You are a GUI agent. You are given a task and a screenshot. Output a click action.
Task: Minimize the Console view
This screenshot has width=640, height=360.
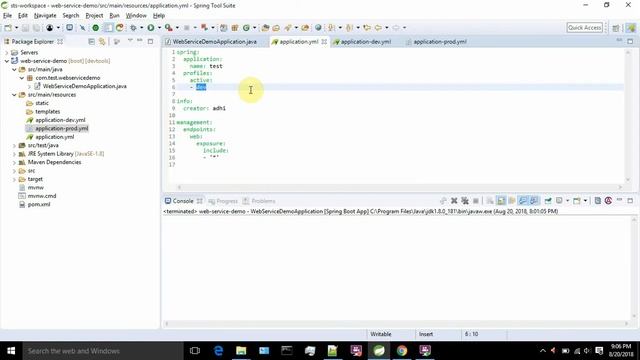(x=620, y=200)
